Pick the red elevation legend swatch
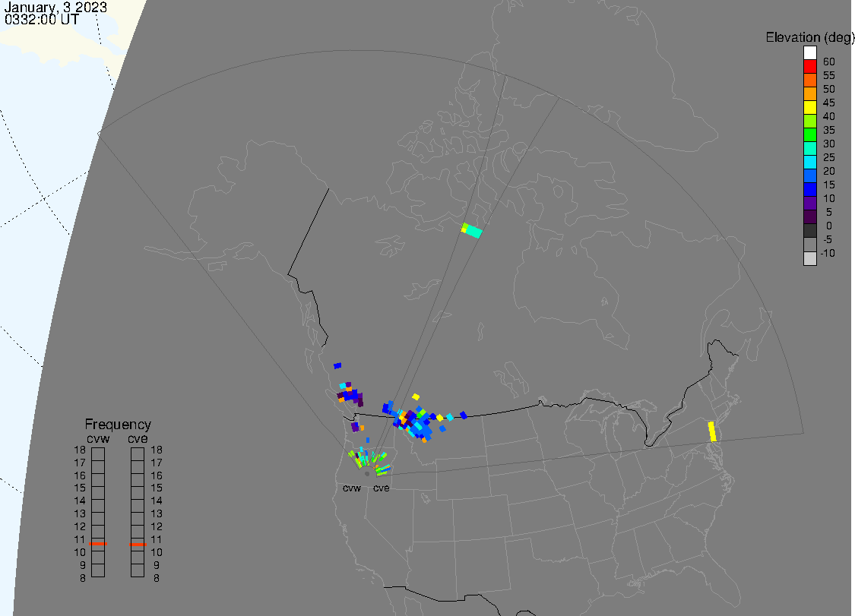 click(x=809, y=67)
